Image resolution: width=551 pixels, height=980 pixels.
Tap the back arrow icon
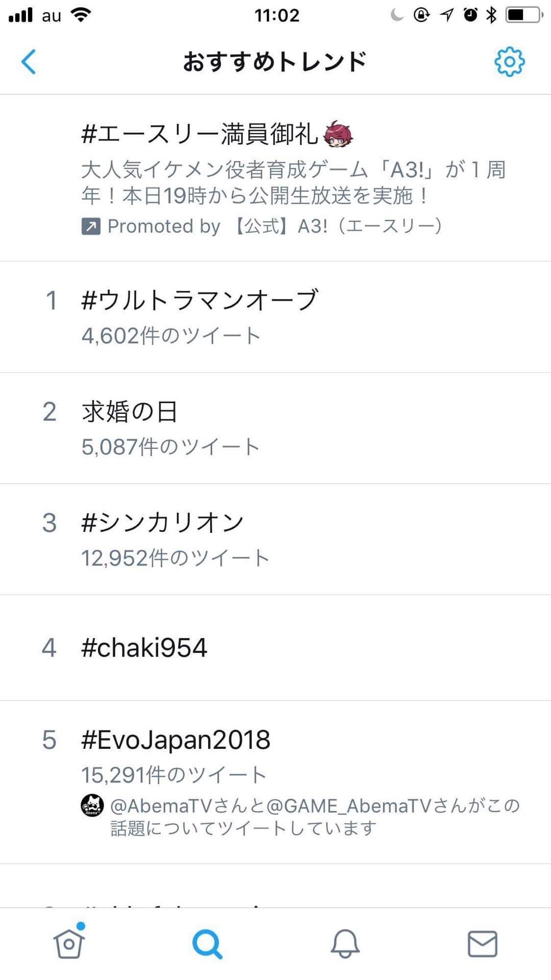tap(29, 62)
